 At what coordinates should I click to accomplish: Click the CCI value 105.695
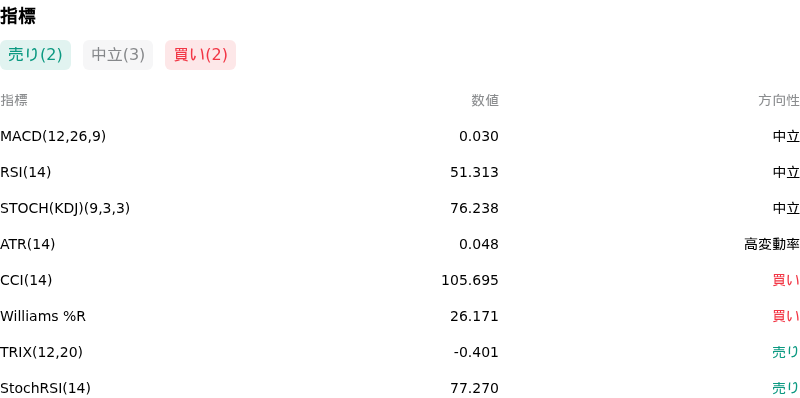point(470,280)
